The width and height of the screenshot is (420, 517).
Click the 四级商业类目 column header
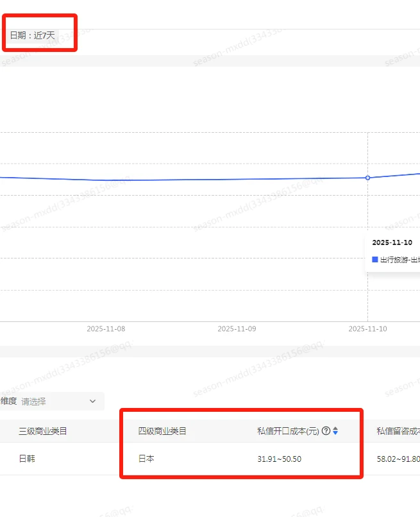(162, 431)
